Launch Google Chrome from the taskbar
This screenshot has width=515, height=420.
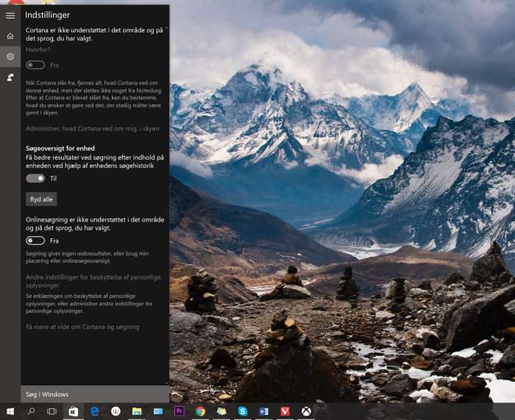click(x=200, y=411)
